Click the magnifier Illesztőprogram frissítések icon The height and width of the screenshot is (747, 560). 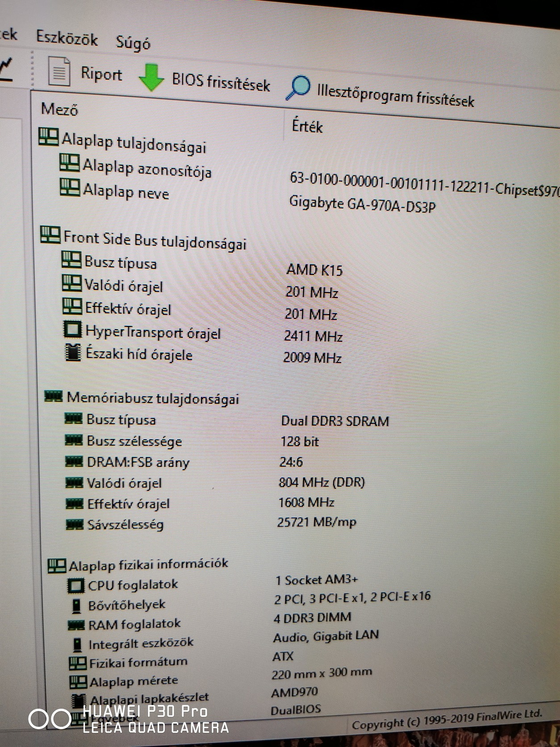(x=298, y=87)
